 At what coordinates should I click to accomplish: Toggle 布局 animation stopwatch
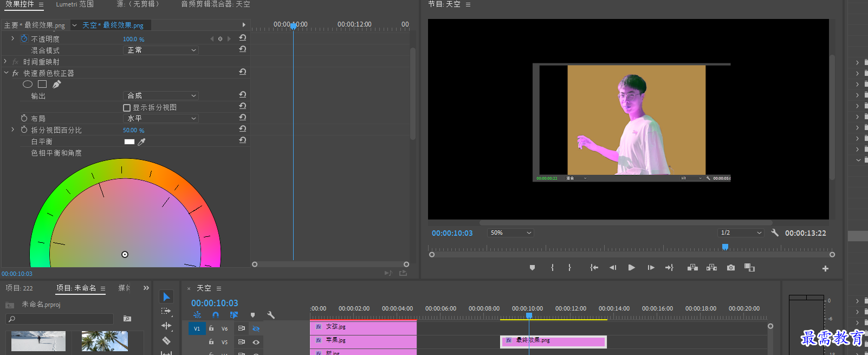[24, 118]
